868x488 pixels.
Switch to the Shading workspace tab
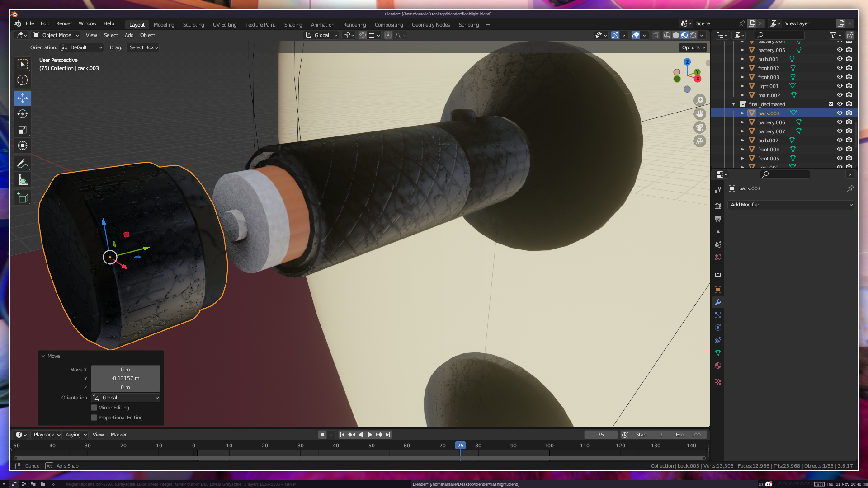coord(293,25)
